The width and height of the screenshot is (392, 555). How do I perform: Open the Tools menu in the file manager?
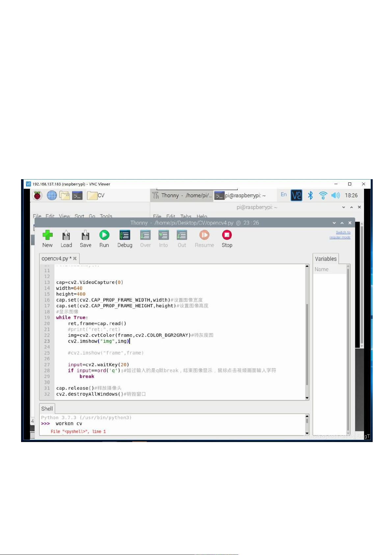(106, 216)
